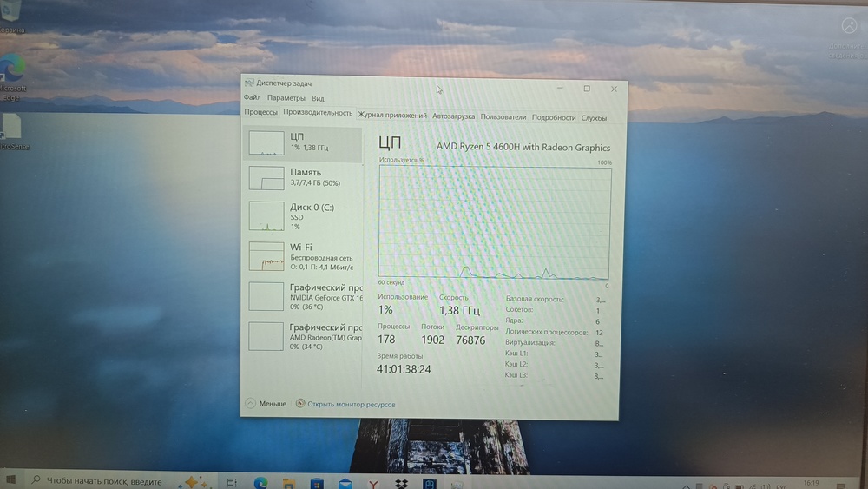Click the CPU usage graph area
The height and width of the screenshot is (489, 868).
coord(495,221)
